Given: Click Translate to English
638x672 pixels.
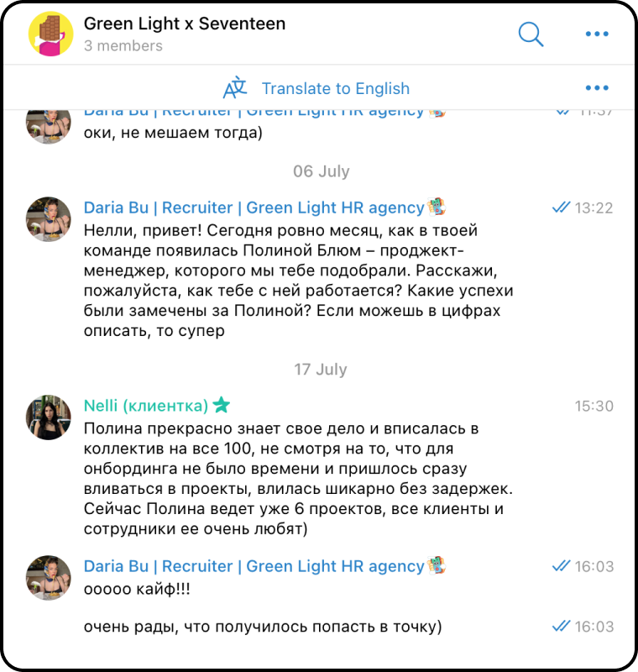Looking at the screenshot, I should click(335, 89).
